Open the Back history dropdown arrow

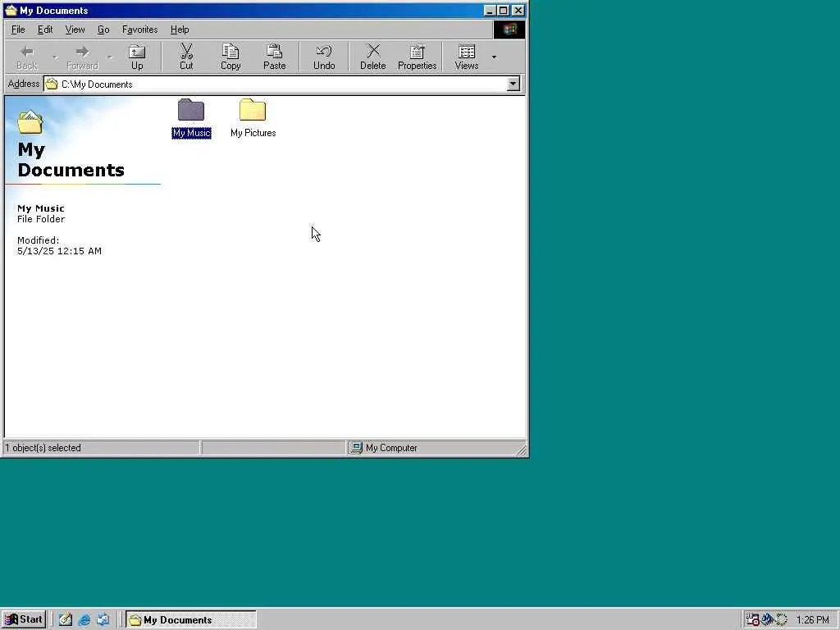pos(55,57)
